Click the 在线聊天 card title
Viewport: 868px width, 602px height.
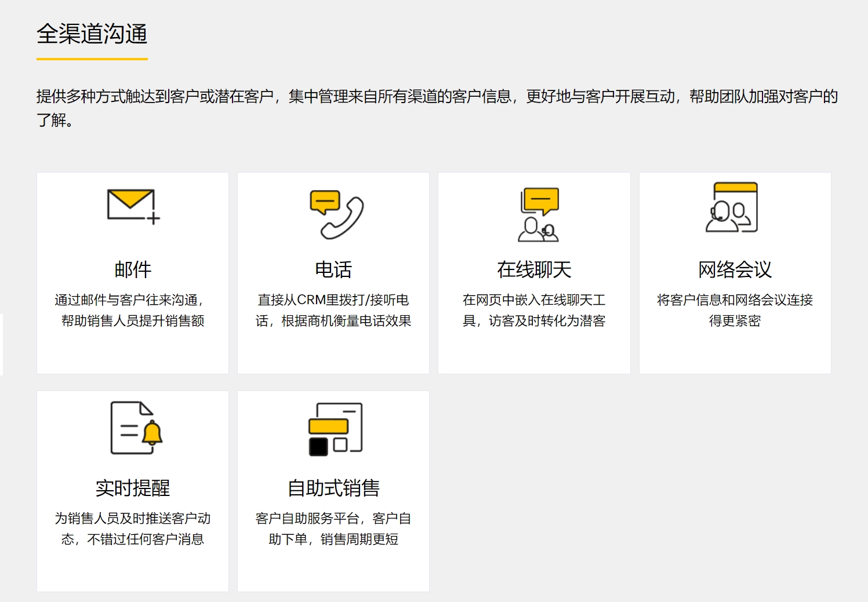534,269
